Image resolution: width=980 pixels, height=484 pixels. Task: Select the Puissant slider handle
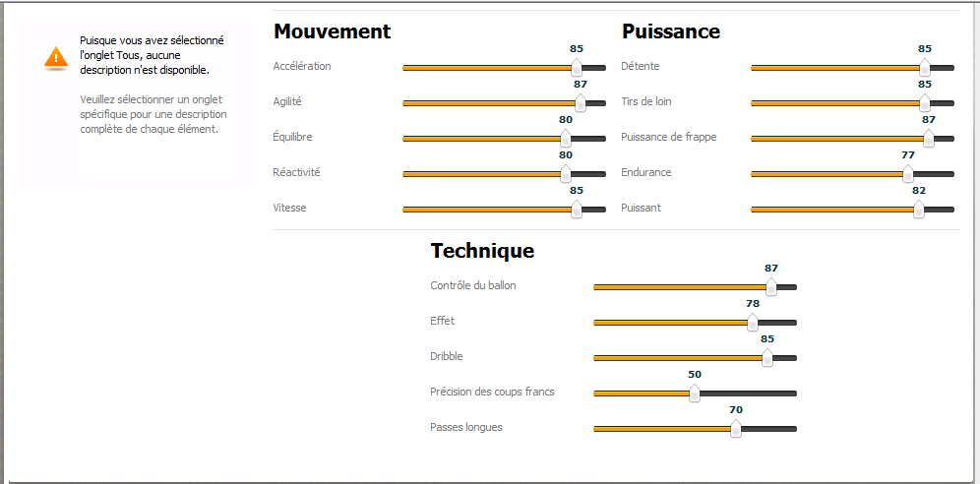[918, 210]
